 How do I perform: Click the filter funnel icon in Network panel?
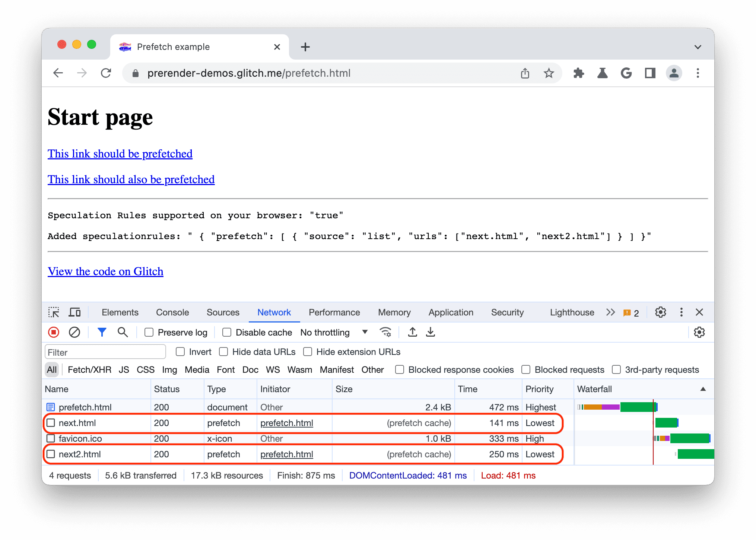pos(99,333)
